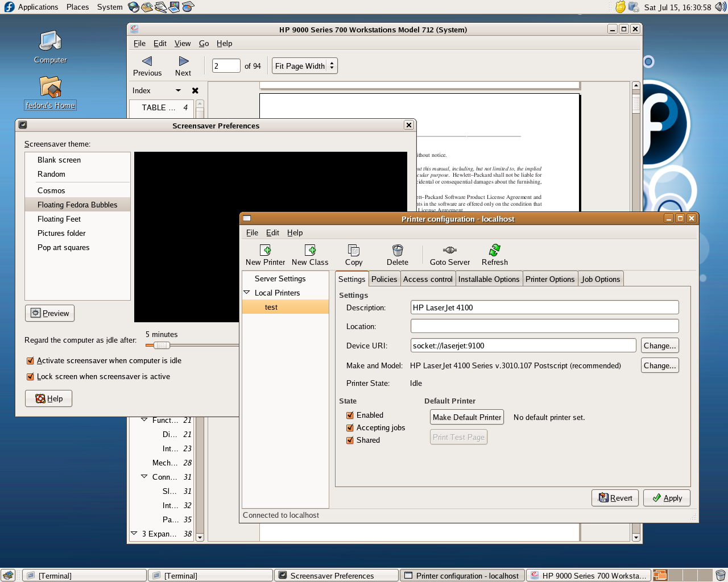The image size is (728, 582).
Task: Select Server Settings in printer tree
Action: pyautogui.click(x=286, y=278)
